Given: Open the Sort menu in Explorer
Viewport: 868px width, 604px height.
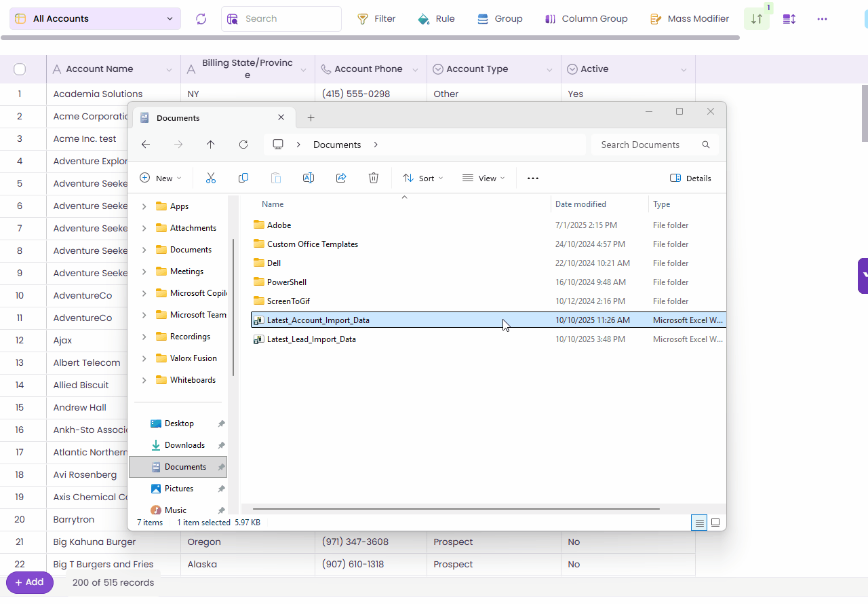Looking at the screenshot, I should tap(422, 178).
